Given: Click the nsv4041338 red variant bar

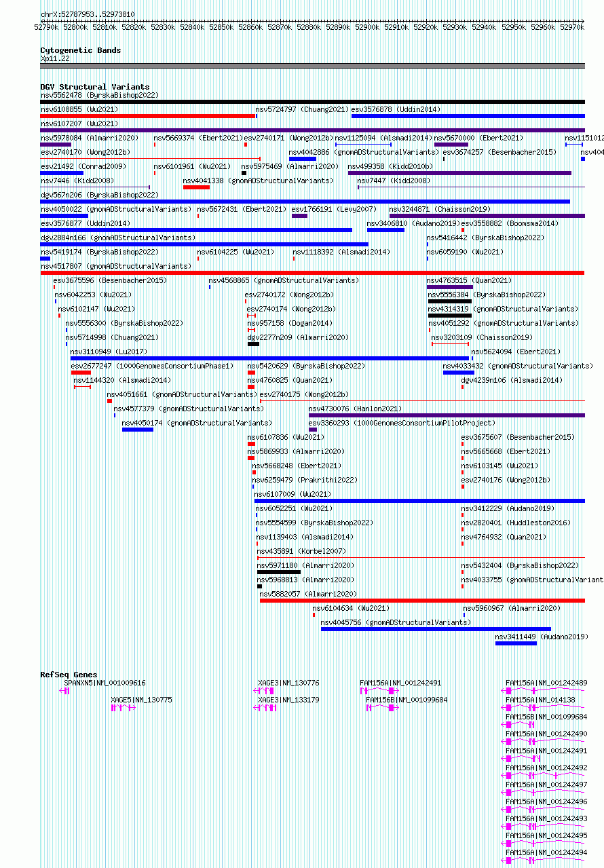Looking at the screenshot, I should pyautogui.click(x=196, y=187).
